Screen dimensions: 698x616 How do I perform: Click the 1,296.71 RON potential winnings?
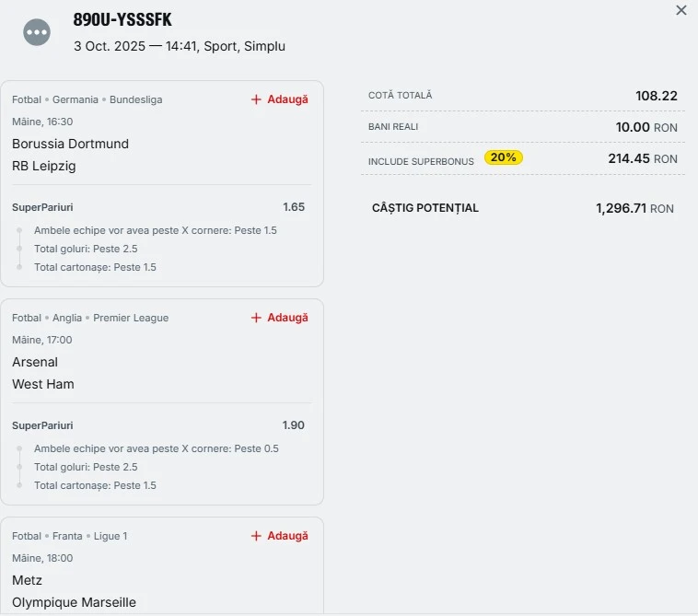[x=634, y=209]
